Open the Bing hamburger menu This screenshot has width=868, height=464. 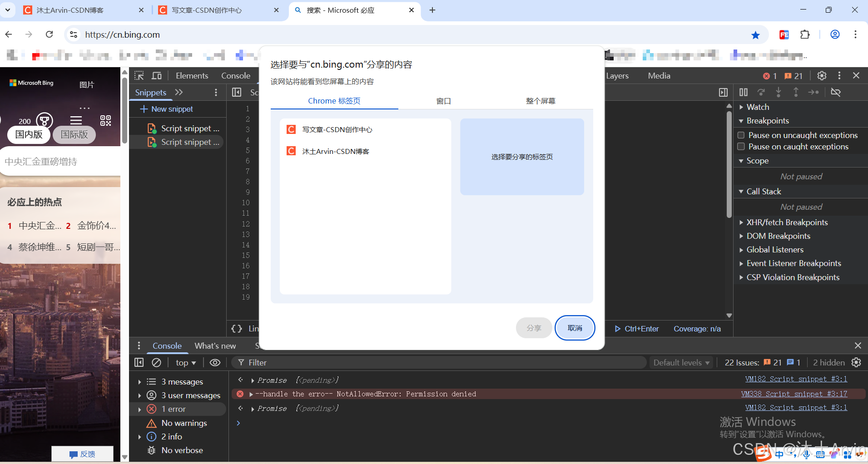pyautogui.click(x=76, y=120)
